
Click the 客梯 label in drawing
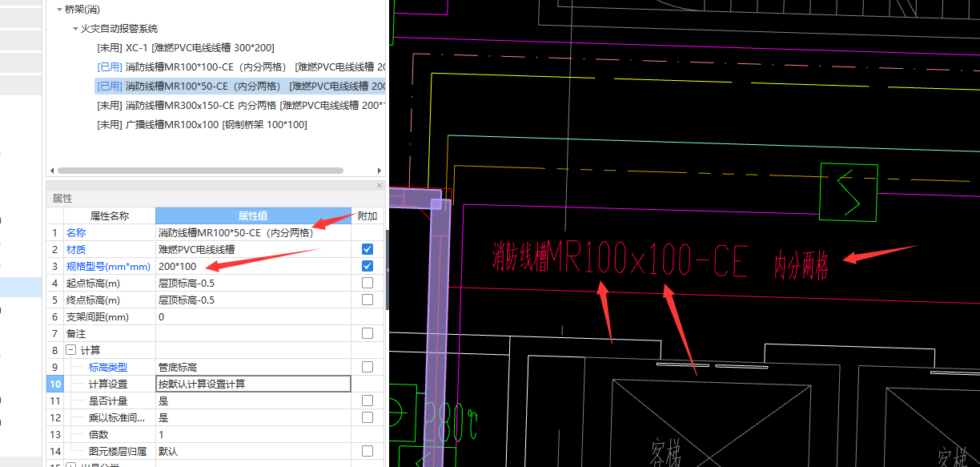coord(665,454)
